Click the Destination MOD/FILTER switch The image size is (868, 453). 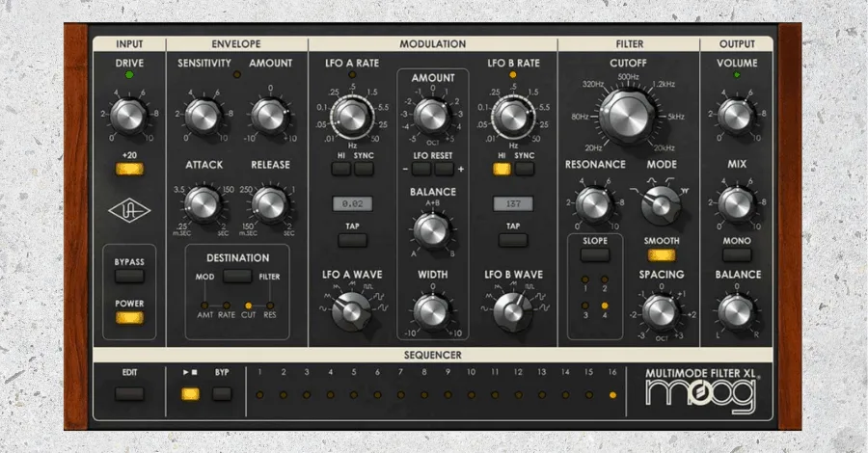point(237,277)
